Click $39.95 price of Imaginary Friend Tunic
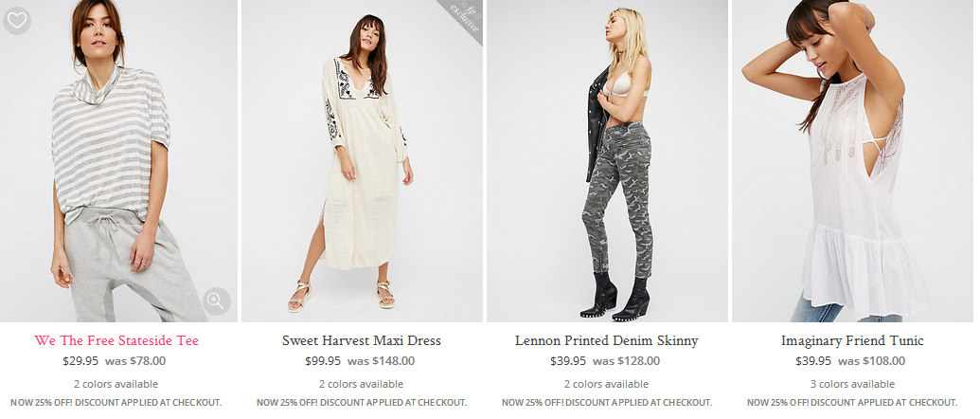The image size is (980, 419). click(x=813, y=361)
